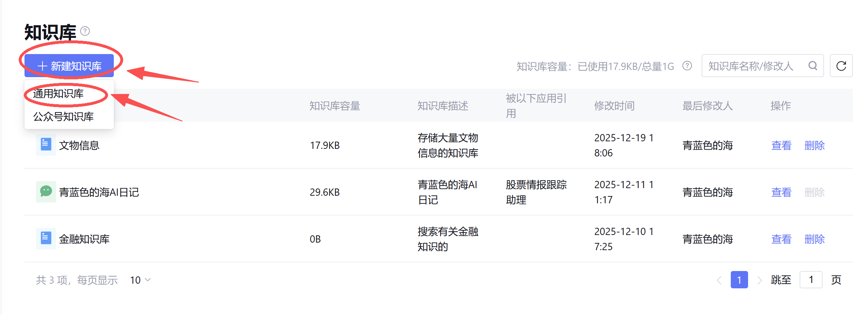This screenshot has height=315, width=868.
Task: Click 查看 for 青蓝色的海AI日记
Action: pos(781,192)
